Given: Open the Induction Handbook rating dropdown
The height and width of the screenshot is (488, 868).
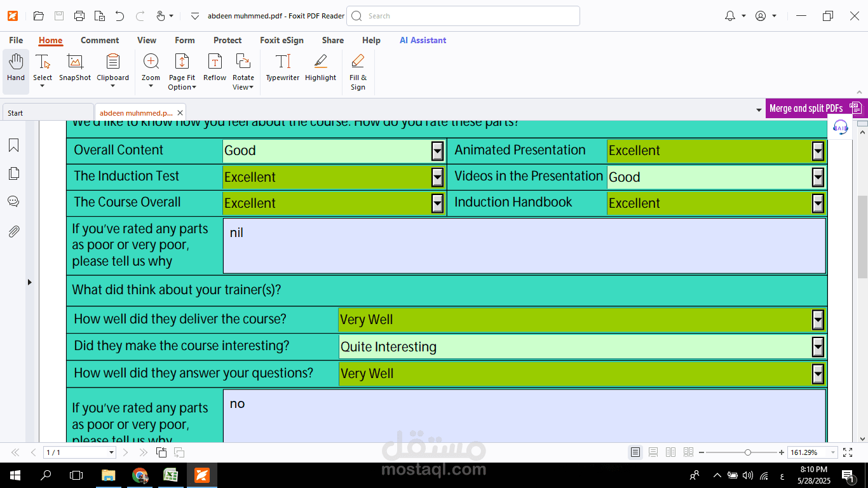Looking at the screenshot, I should [x=818, y=203].
